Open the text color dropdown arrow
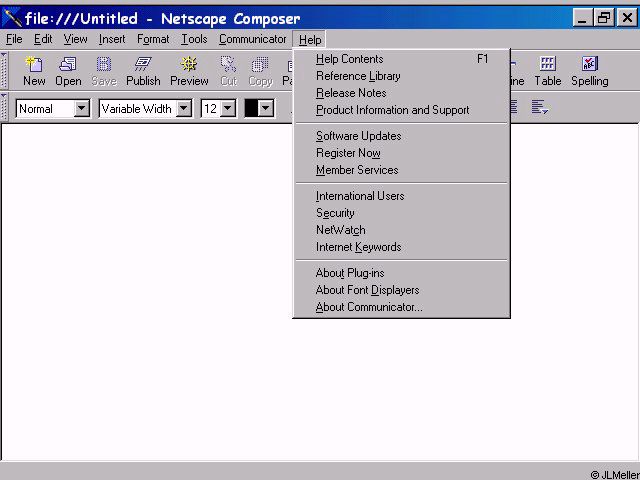 [266, 109]
